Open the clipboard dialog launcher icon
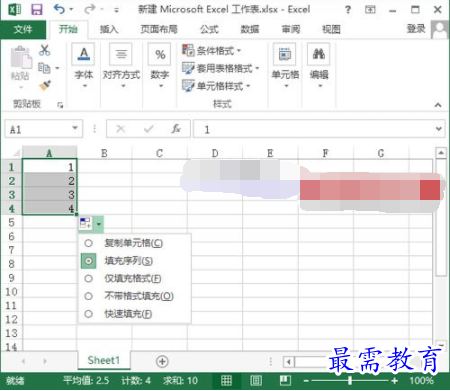Image resolution: width=450 pixels, height=391 pixels. (x=60, y=105)
